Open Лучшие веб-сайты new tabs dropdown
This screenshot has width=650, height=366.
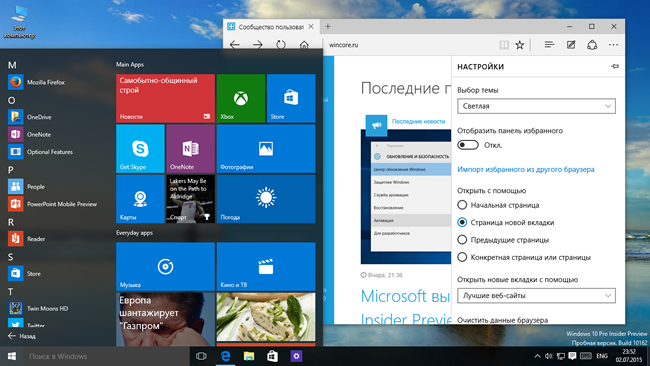[536, 296]
